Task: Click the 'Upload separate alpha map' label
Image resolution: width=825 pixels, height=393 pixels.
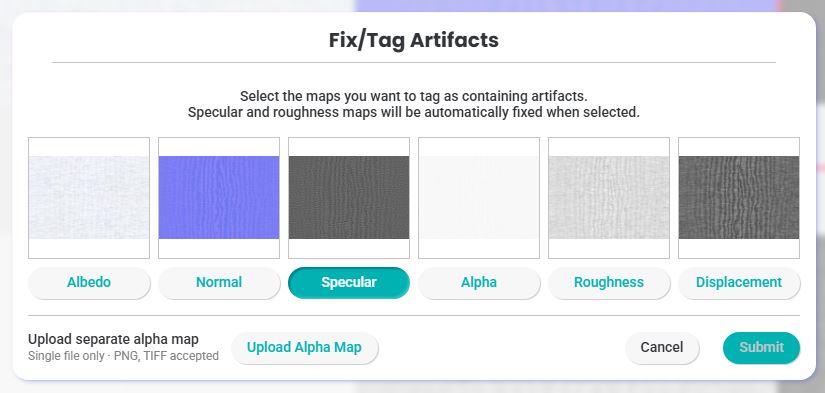Action: [114, 339]
